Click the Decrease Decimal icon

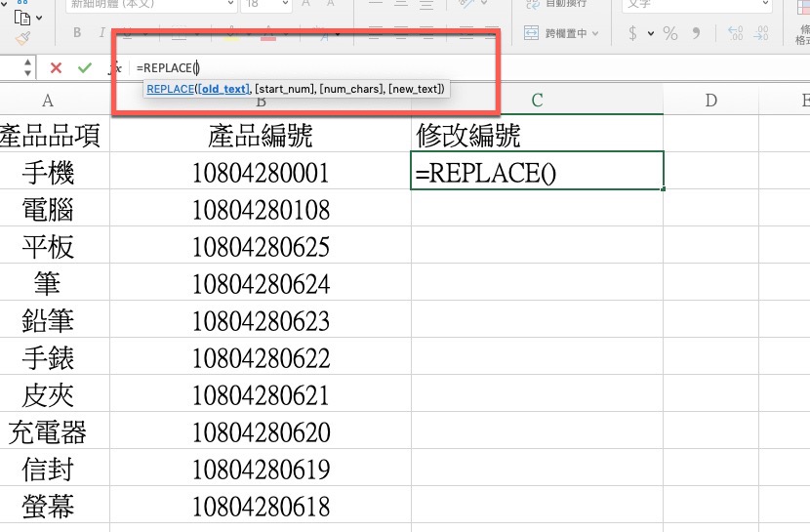pyautogui.click(x=761, y=33)
